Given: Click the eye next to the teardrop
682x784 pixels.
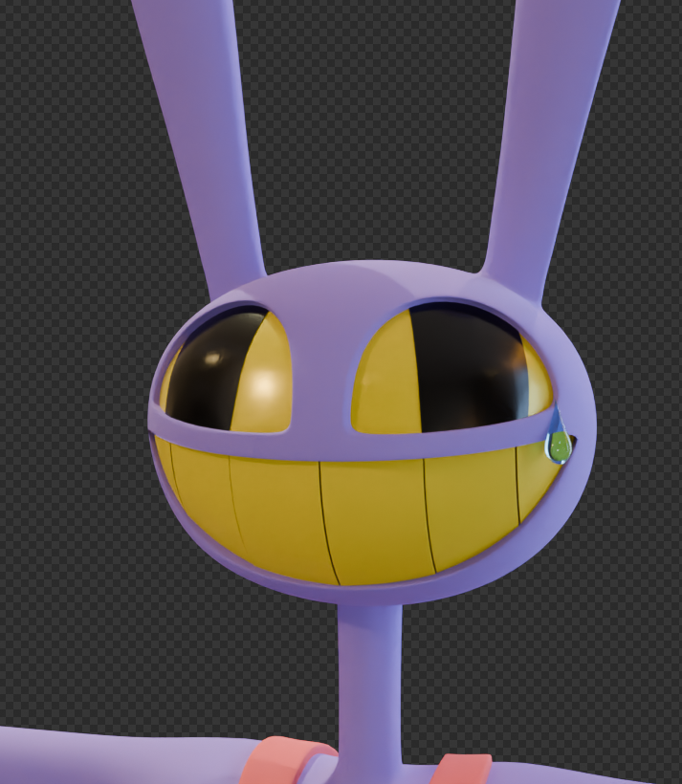Looking at the screenshot, I should tap(452, 368).
